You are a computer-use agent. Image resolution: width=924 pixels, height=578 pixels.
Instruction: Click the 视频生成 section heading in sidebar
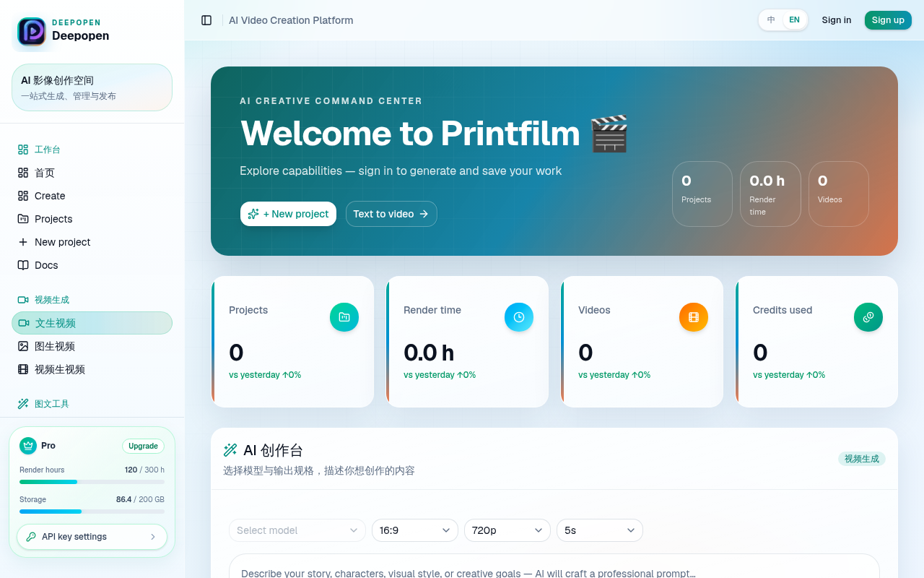click(52, 300)
